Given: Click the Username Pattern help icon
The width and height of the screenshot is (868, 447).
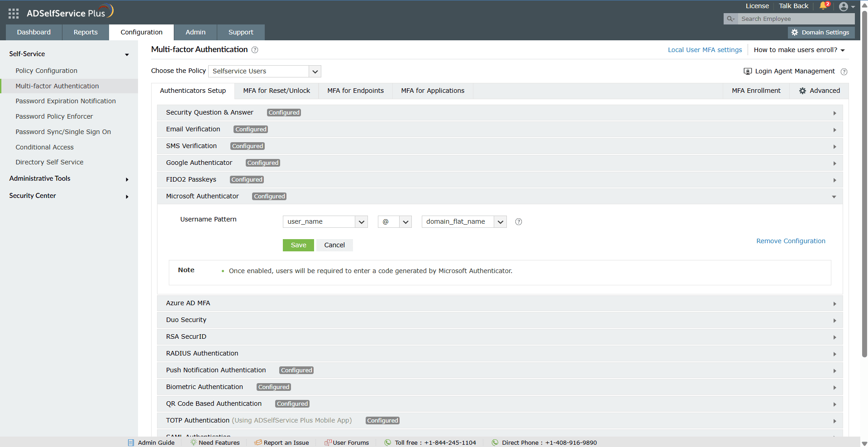Looking at the screenshot, I should tap(519, 221).
